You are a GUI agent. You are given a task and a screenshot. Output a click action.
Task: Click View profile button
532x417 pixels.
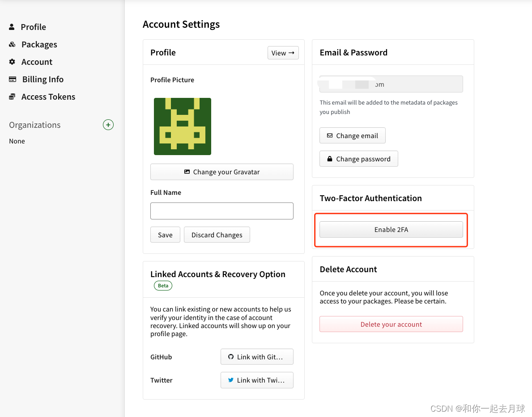283,53
